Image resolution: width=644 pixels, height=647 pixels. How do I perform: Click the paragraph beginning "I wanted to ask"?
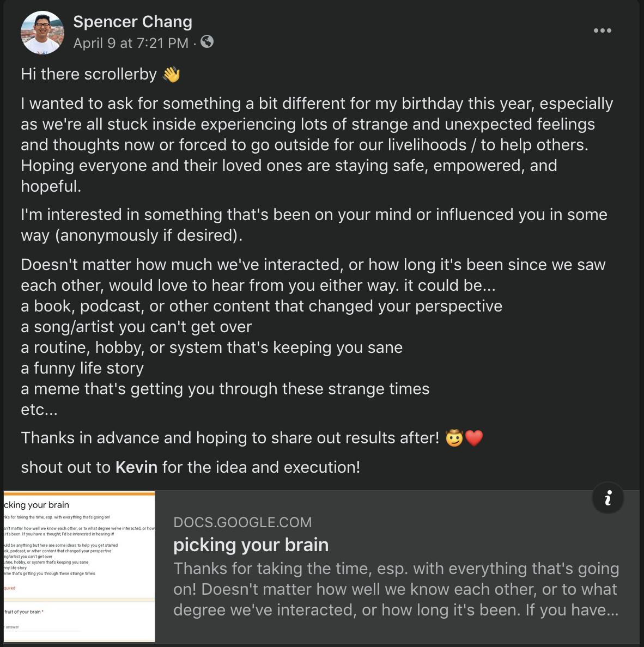pyautogui.click(x=317, y=145)
